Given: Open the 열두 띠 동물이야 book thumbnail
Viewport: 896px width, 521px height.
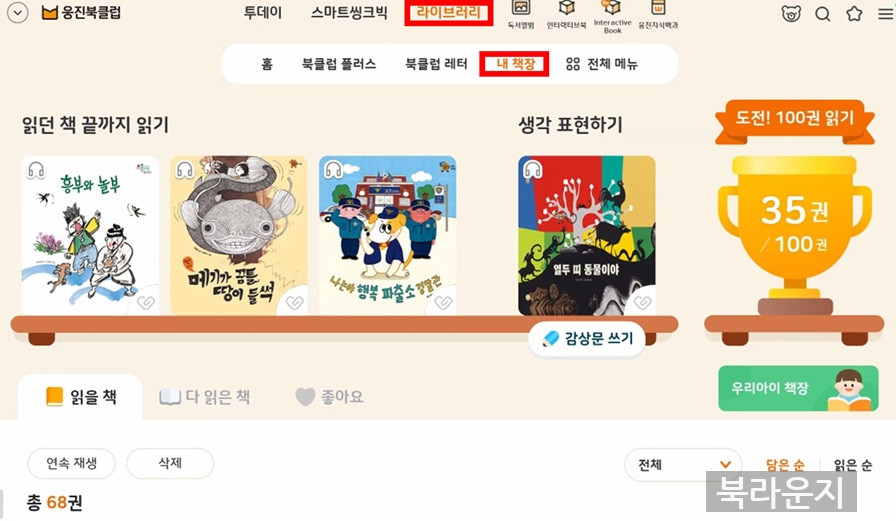Looking at the screenshot, I should [x=587, y=235].
